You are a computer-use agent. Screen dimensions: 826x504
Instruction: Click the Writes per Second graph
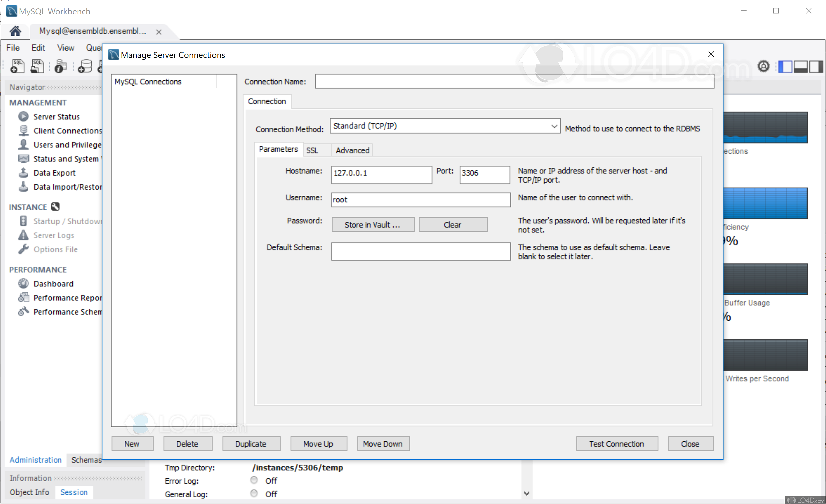[x=765, y=355]
